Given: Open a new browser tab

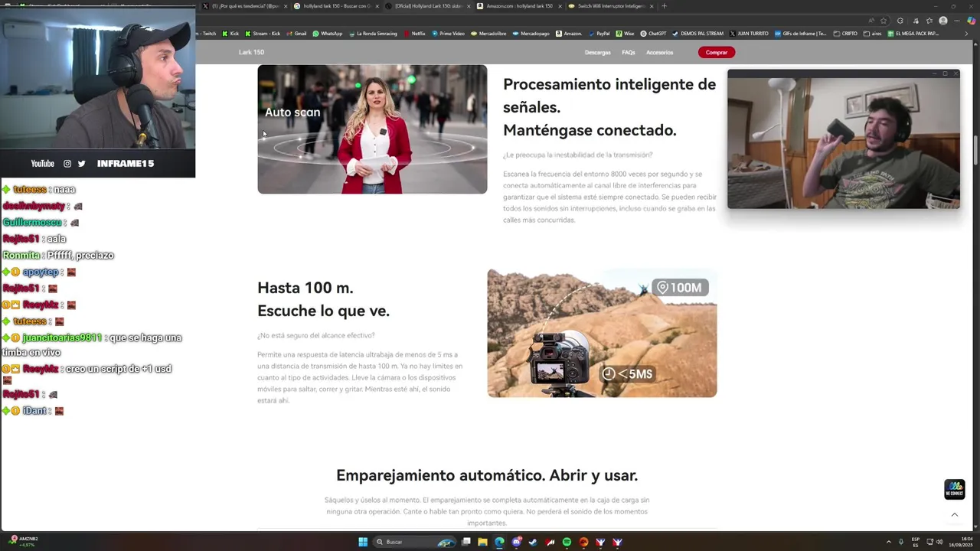Looking at the screenshot, I should pos(664,6).
